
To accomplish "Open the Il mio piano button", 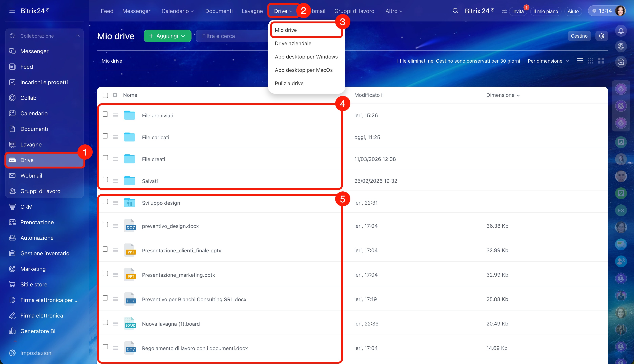I will tap(545, 11).
